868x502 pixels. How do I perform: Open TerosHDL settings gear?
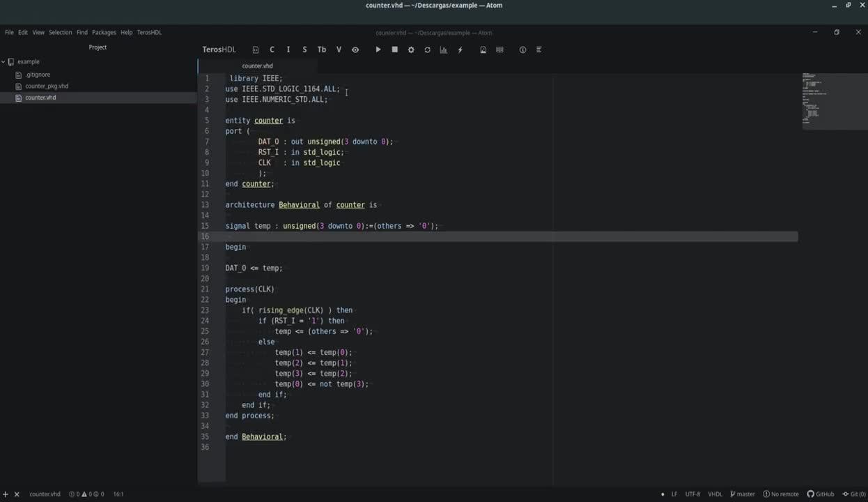click(x=411, y=50)
